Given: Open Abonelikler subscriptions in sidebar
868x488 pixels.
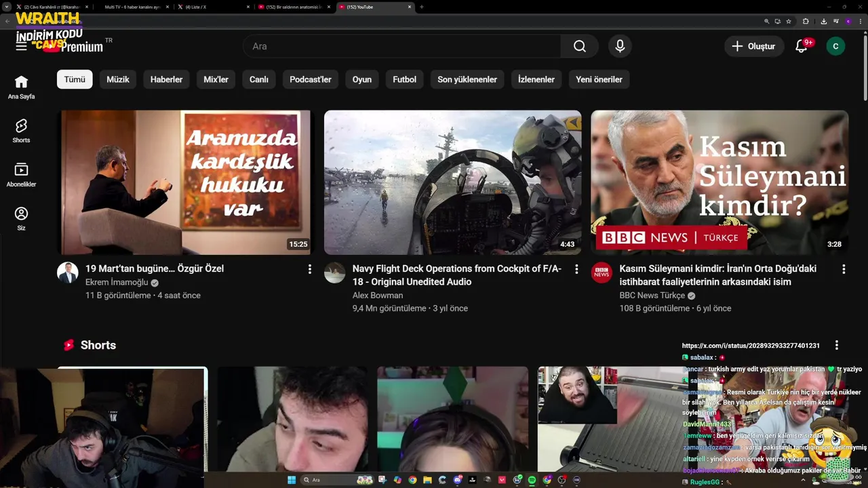Looking at the screenshot, I should 21,175.
